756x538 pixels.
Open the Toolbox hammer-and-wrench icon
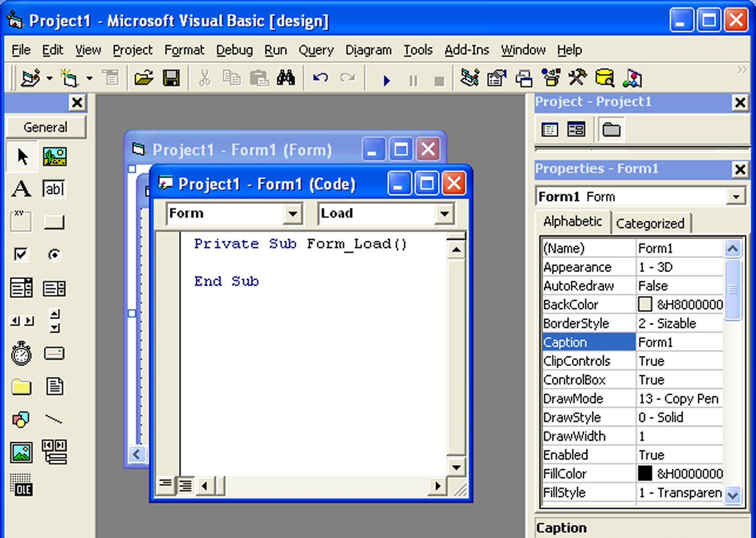tap(578, 78)
